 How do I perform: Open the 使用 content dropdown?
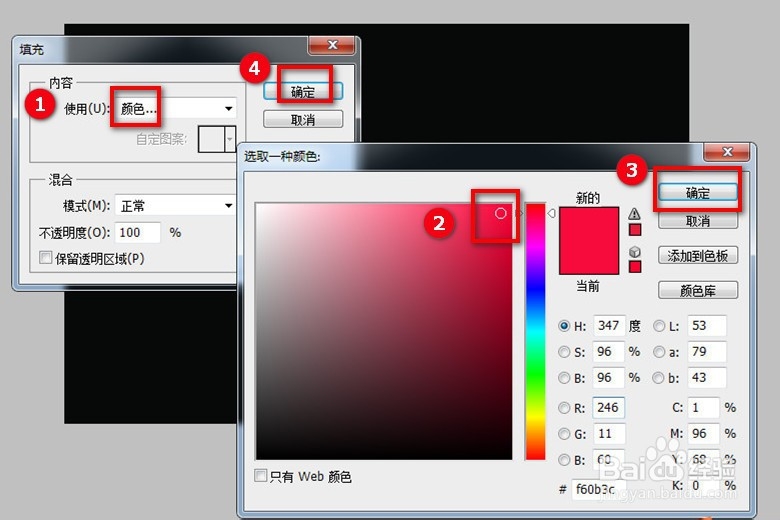coord(176,108)
